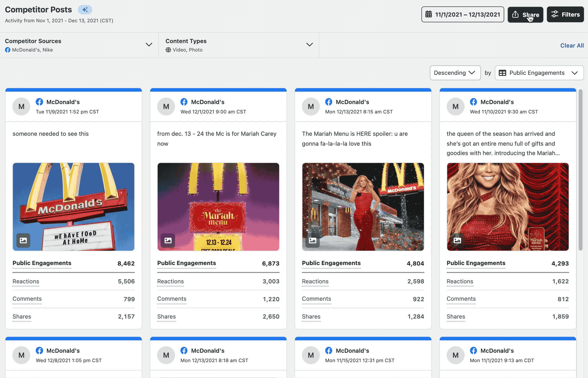Click Reactions label with 2,598
Screen dimensions: 588x378
click(x=315, y=281)
